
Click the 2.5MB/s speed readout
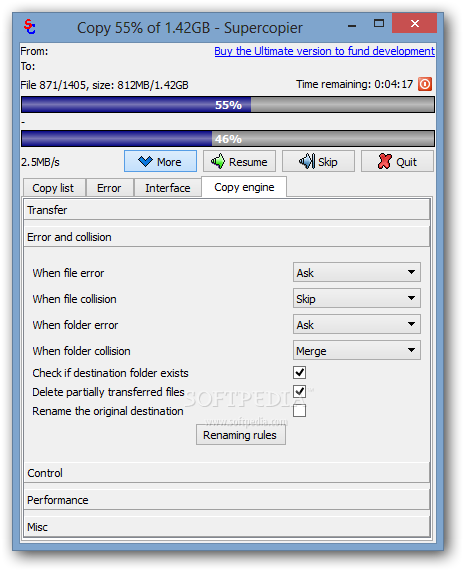coord(40,162)
